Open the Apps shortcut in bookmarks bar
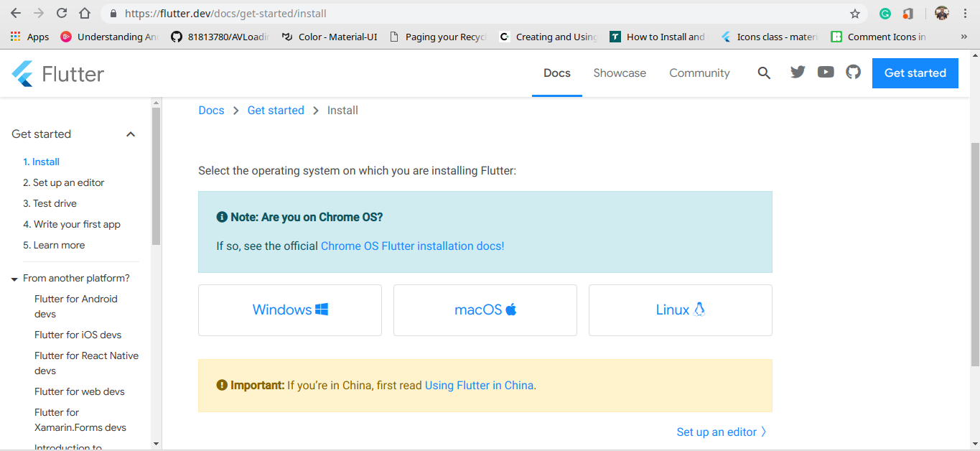The image size is (980, 451). (29, 37)
